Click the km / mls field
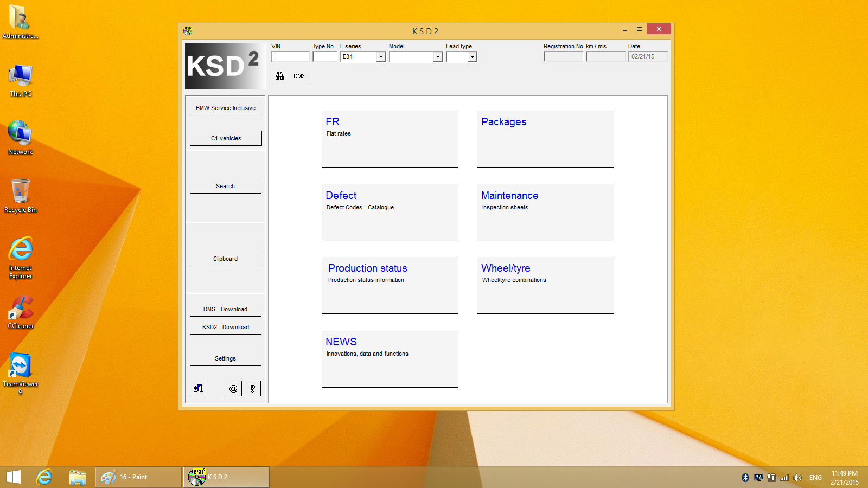The height and width of the screenshot is (488, 868). [606, 56]
